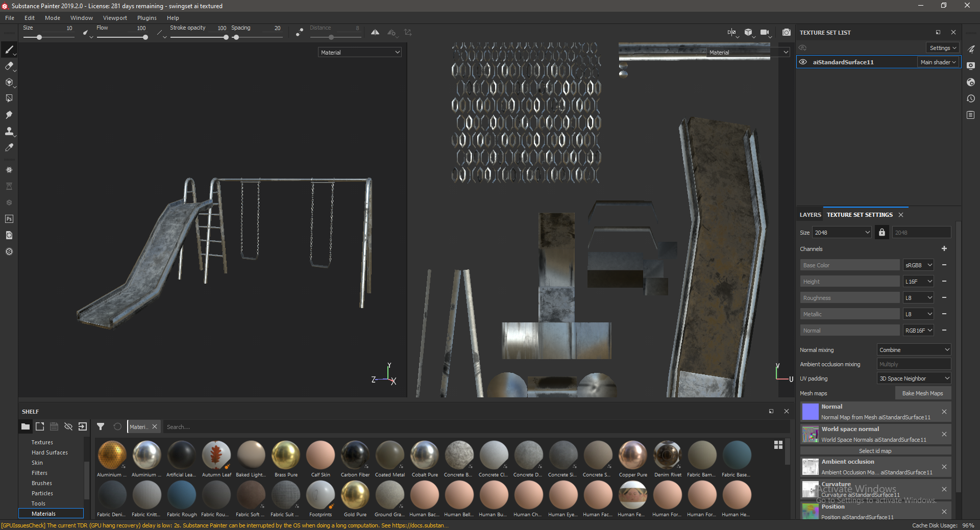Close the Texture Set Settings tab
980x530 pixels.
tap(901, 215)
